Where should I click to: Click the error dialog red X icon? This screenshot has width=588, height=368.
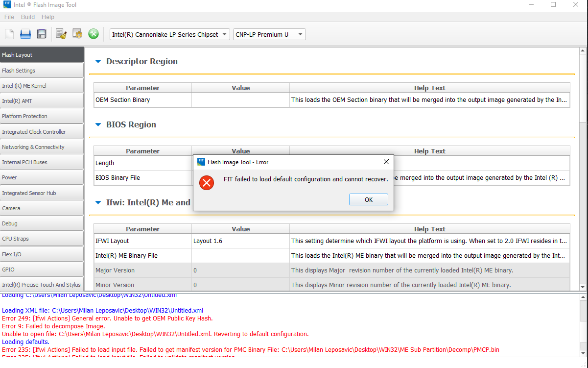coord(207,183)
